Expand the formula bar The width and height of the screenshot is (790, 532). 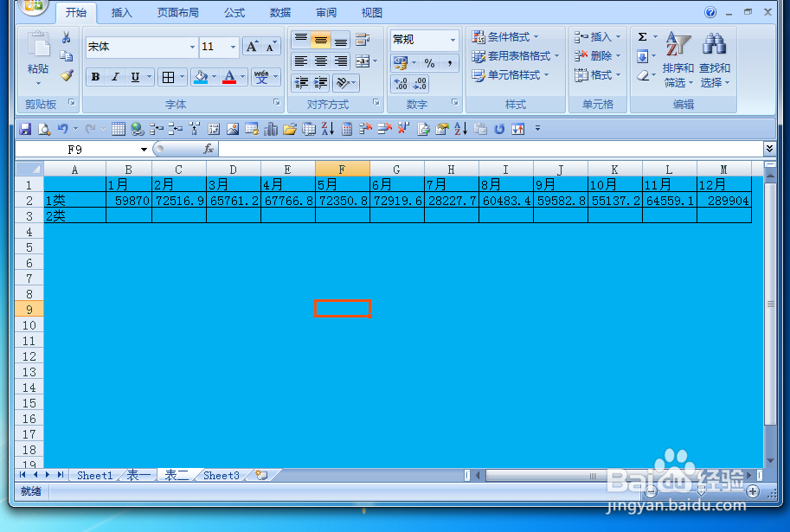click(769, 149)
